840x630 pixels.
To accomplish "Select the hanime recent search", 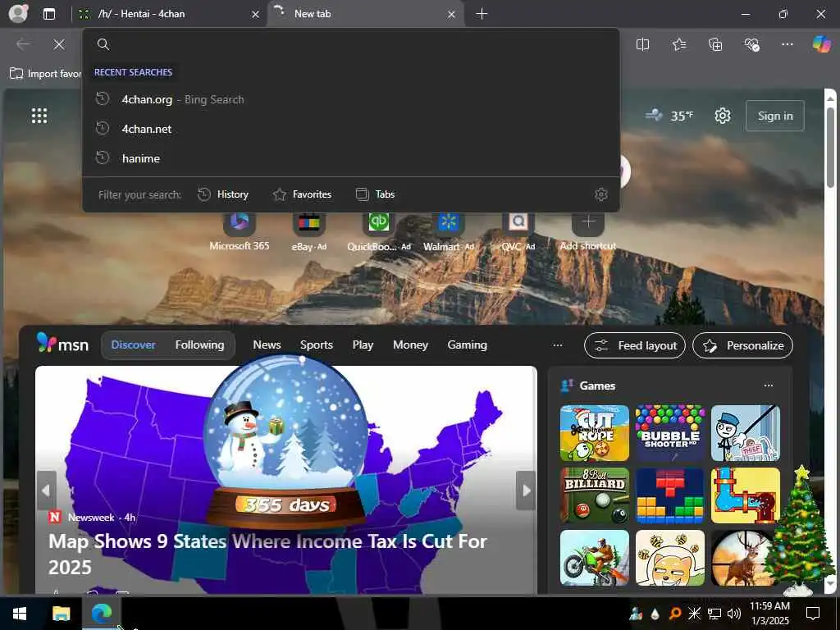I will click(x=351, y=158).
